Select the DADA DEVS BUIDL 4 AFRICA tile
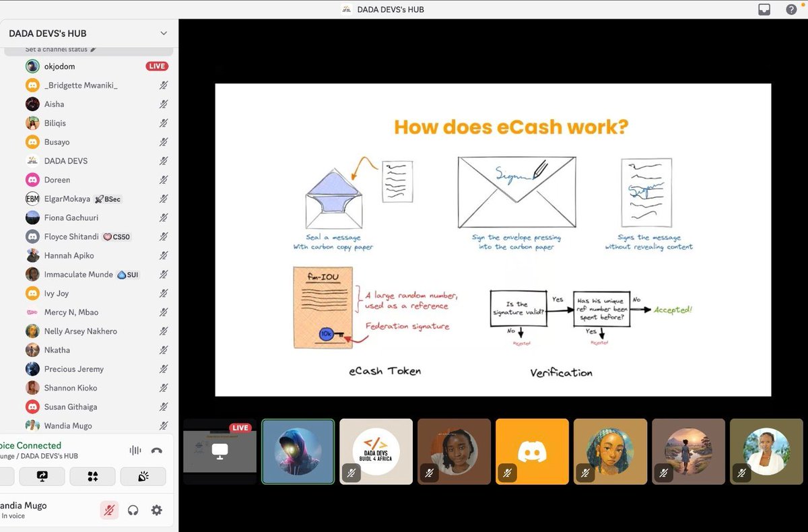808x532 pixels. 376,451
